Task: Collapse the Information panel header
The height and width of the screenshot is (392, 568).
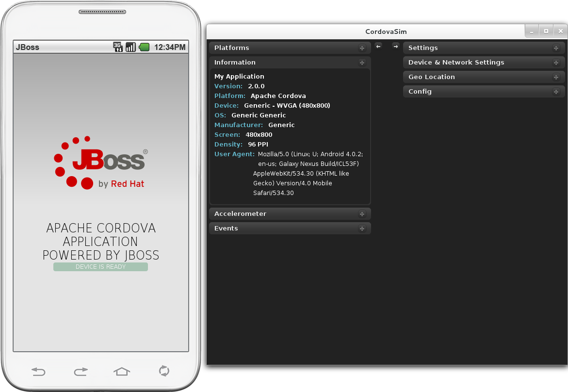Action: 290,62
